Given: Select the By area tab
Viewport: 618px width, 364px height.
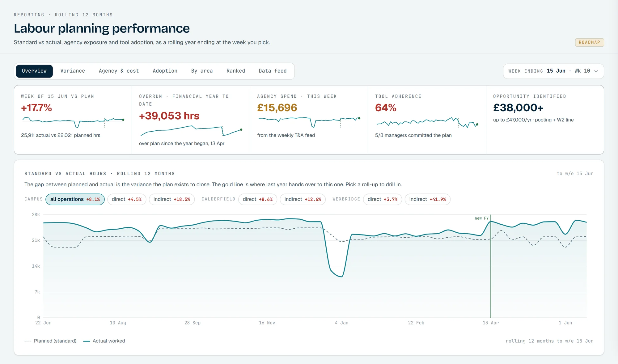Looking at the screenshot, I should point(202,71).
